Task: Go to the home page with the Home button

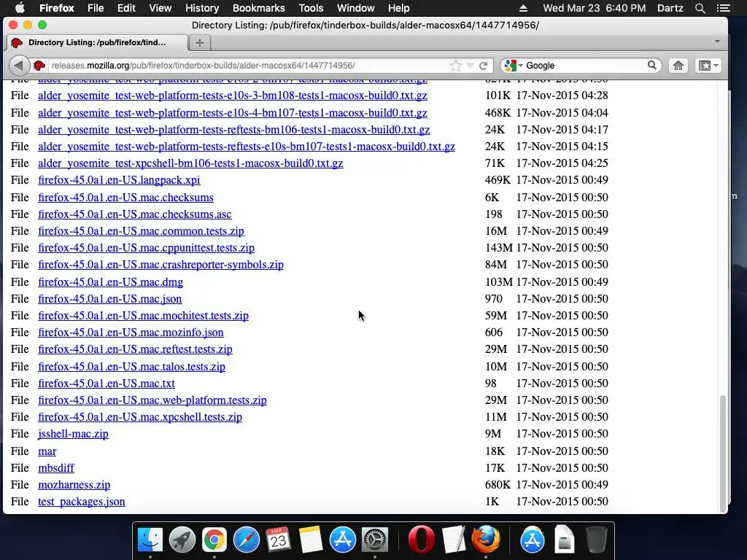Action: click(x=678, y=65)
